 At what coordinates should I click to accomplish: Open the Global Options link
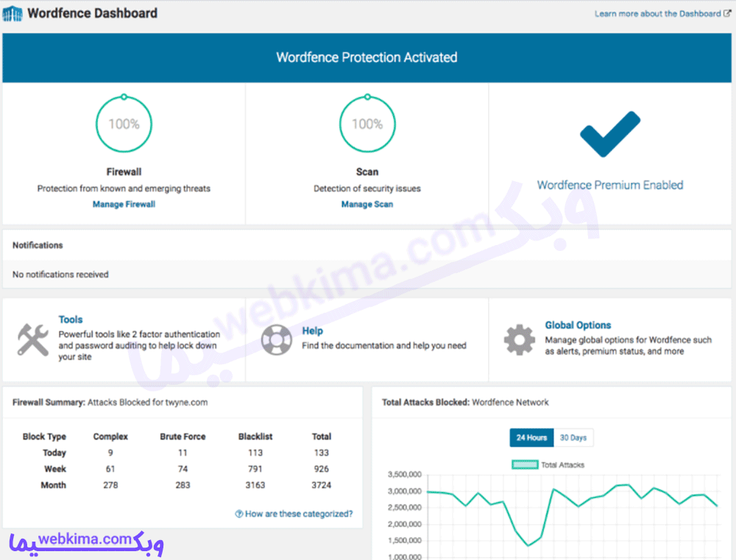point(578,325)
